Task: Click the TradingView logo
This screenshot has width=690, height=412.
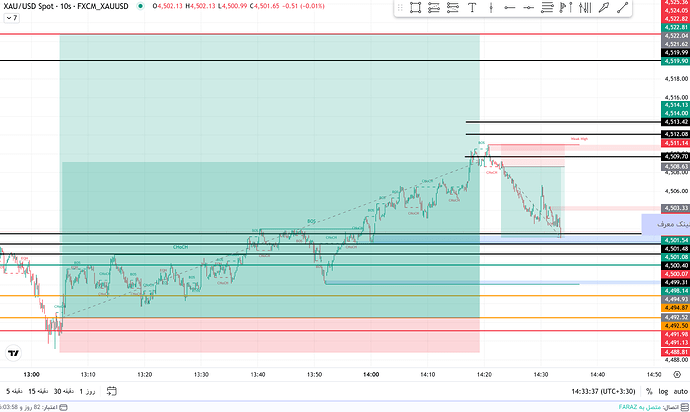Action: coord(13,353)
